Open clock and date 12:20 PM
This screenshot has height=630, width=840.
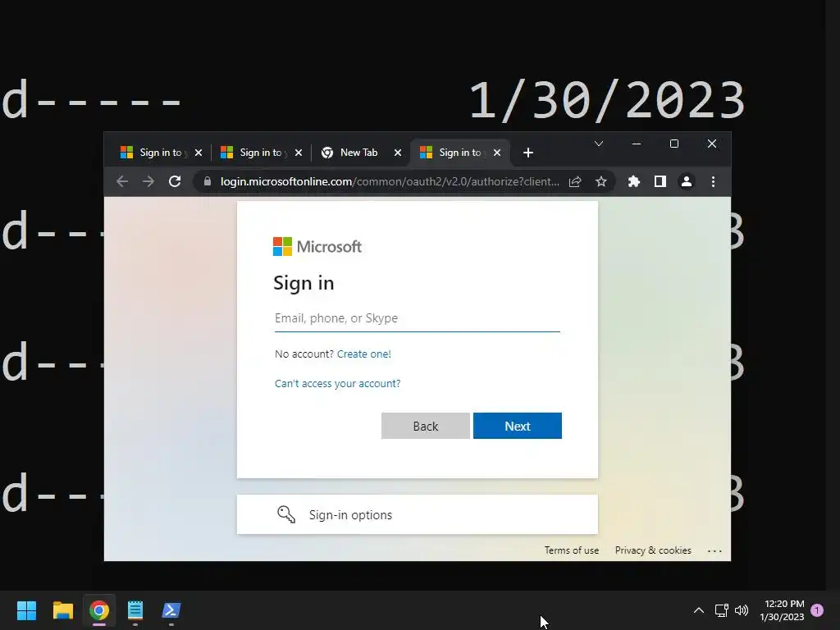tap(782, 610)
